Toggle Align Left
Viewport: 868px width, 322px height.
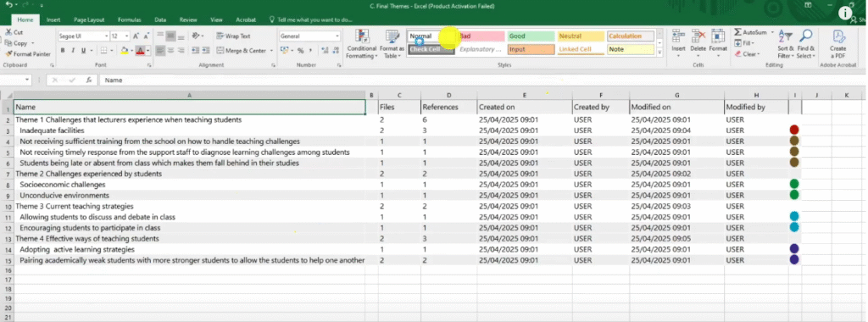click(160, 50)
